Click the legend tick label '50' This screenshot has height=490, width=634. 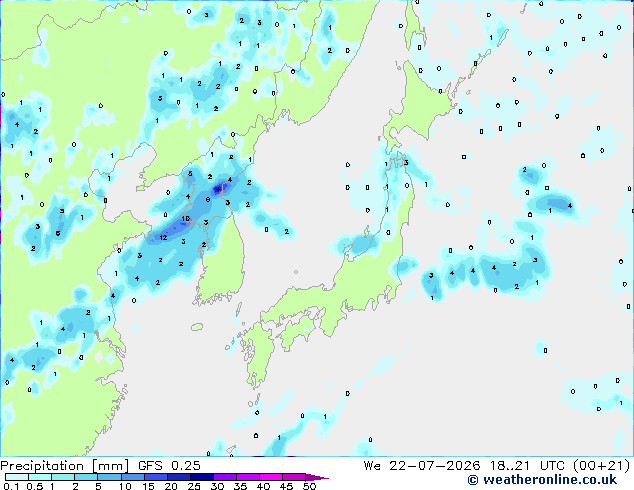click(309, 486)
